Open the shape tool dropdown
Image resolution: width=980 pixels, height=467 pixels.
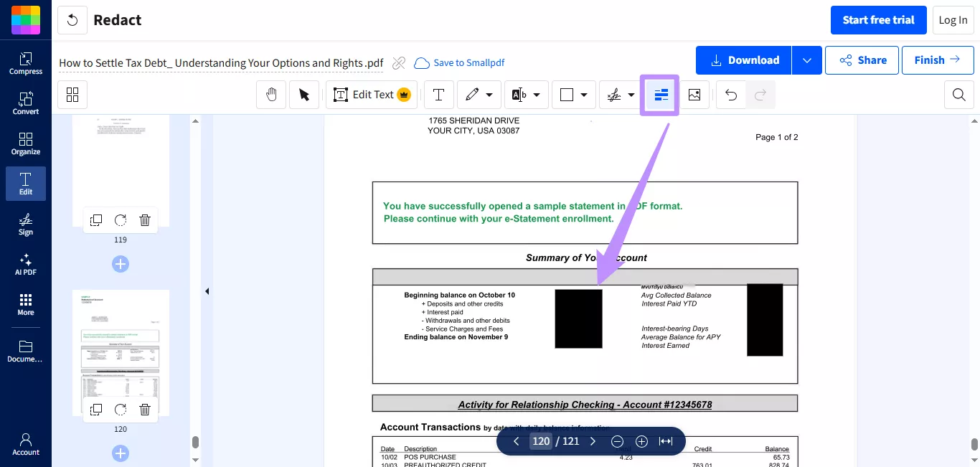click(x=583, y=94)
